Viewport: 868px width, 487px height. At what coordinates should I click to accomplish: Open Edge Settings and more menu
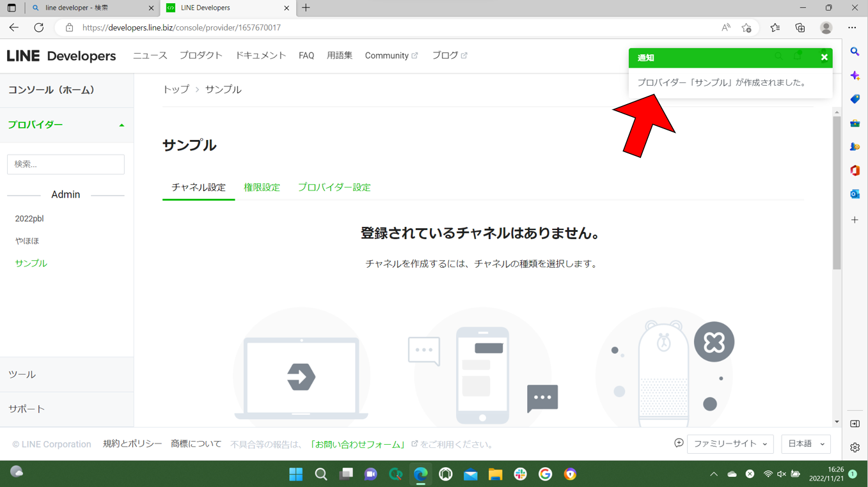852,27
